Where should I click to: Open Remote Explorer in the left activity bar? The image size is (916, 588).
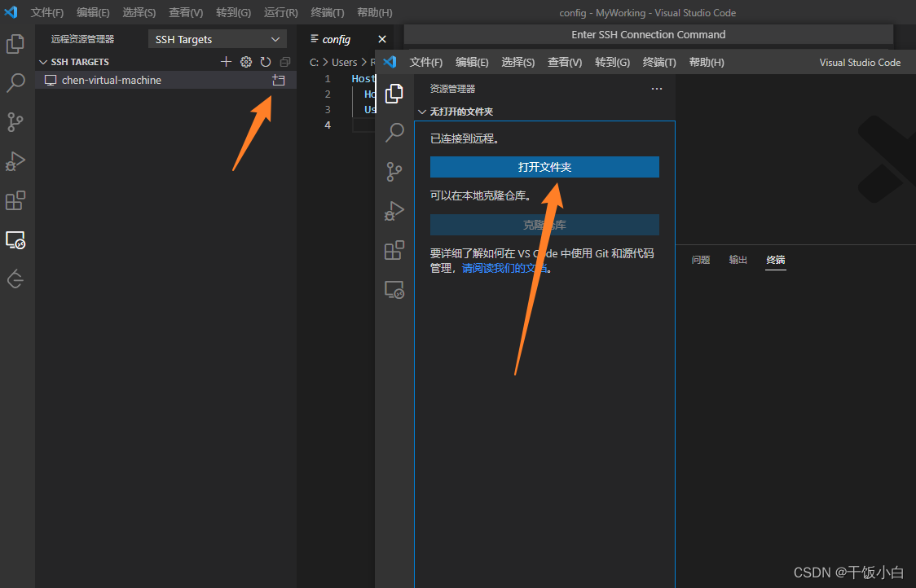click(15, 240)
